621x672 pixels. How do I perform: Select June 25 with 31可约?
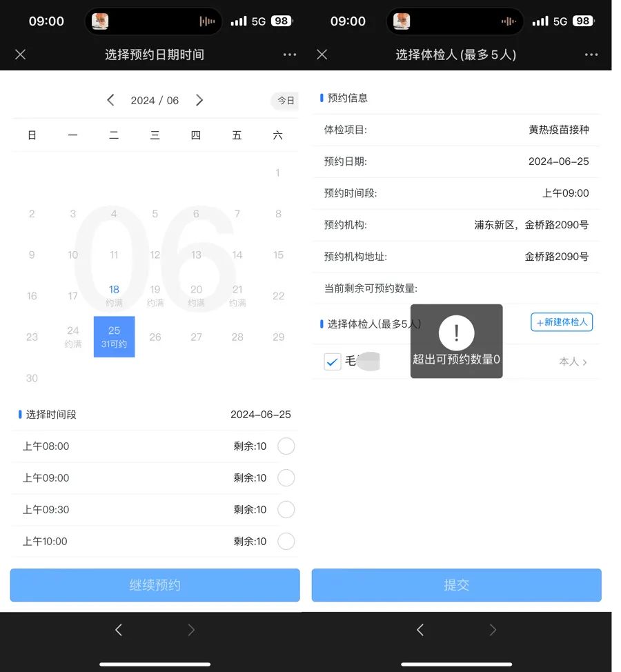tap(114, 337)
